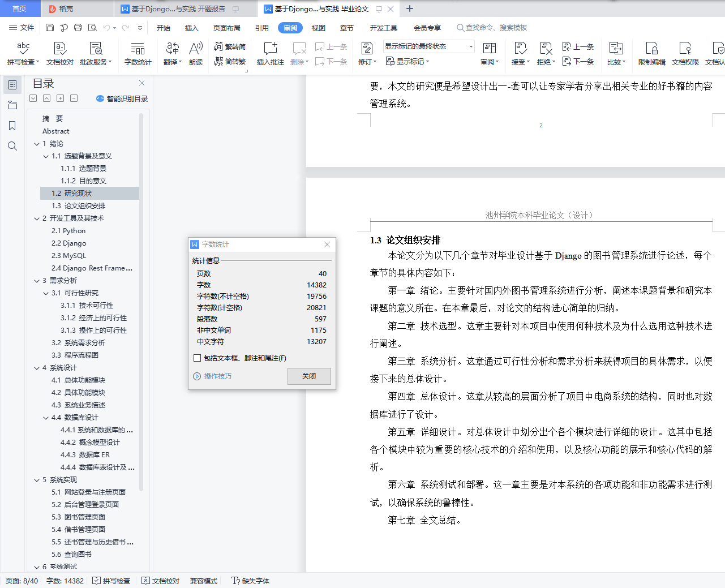The image size is (725, 588).
Task: Collapse the 1 绪论 section in the outline
Action: (37, 144)
